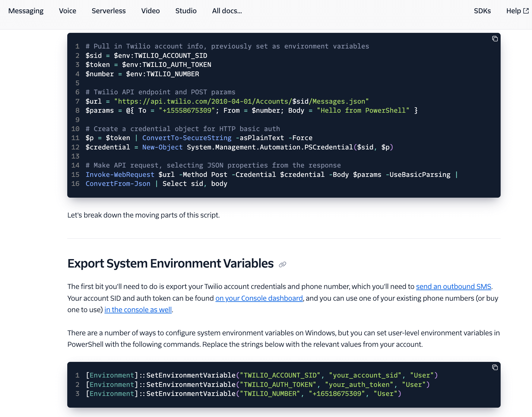Click the copy icon on the first code block

click(x=495, y=39)
